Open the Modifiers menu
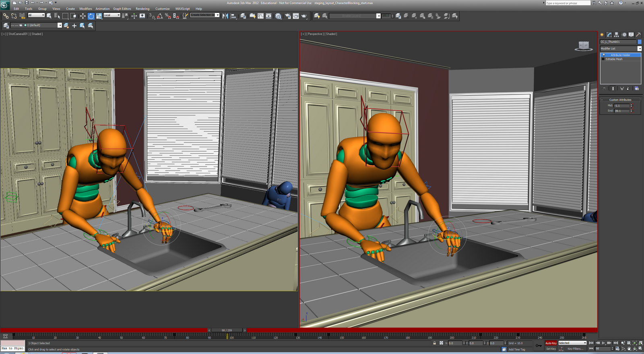 tap(86, 8)
